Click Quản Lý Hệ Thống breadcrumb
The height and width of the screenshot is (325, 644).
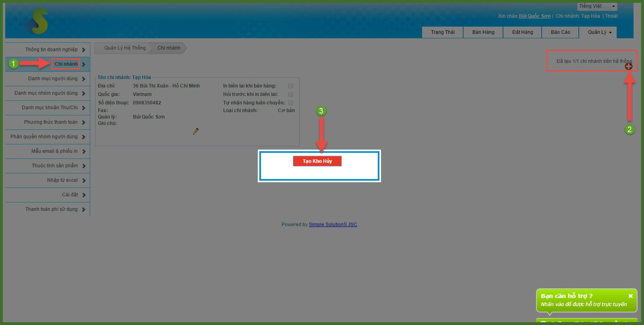(x=125, y=48)
